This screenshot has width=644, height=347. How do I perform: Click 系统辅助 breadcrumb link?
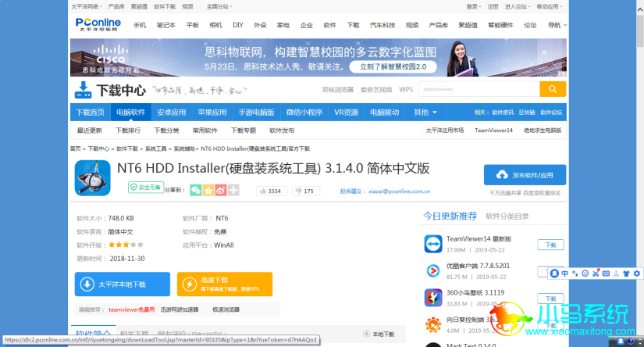coord(184,148)
